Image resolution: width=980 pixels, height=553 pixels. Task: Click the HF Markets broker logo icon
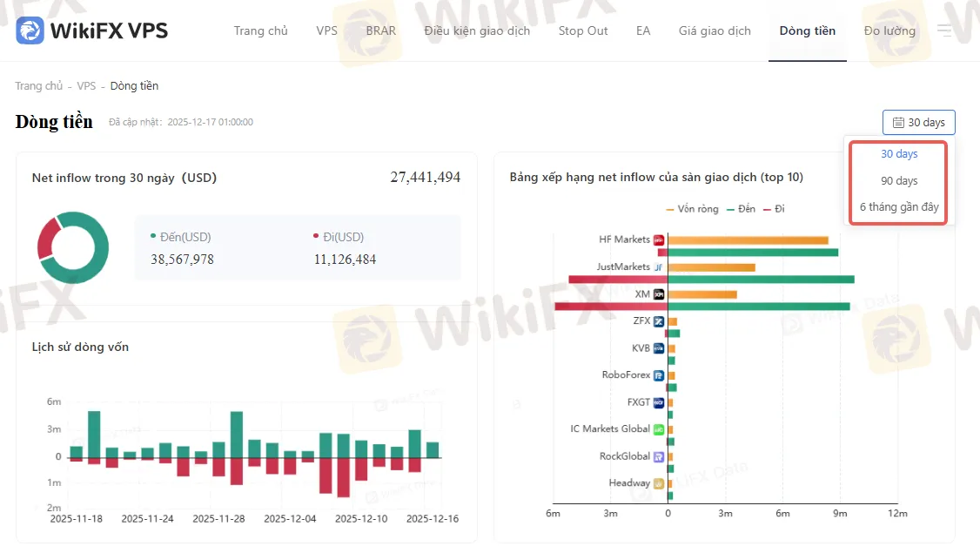(659, 239)
